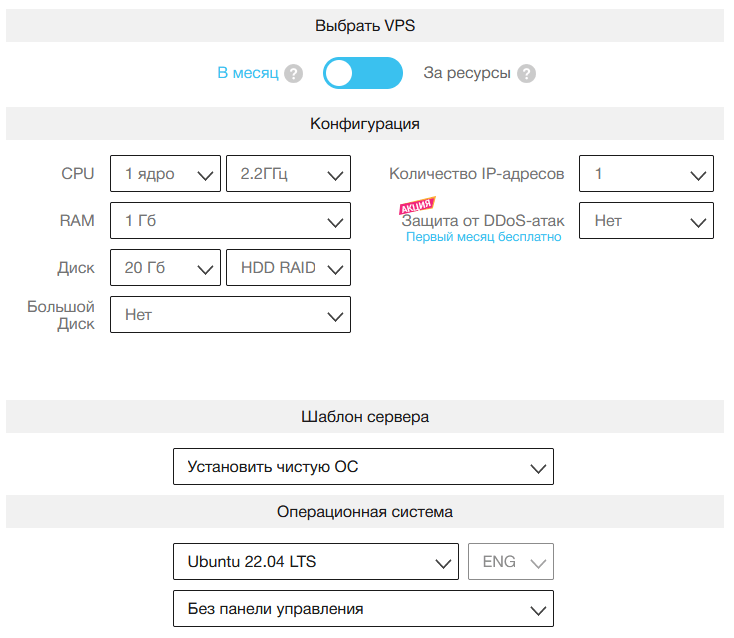Click the red Акция promo badge

416,207
